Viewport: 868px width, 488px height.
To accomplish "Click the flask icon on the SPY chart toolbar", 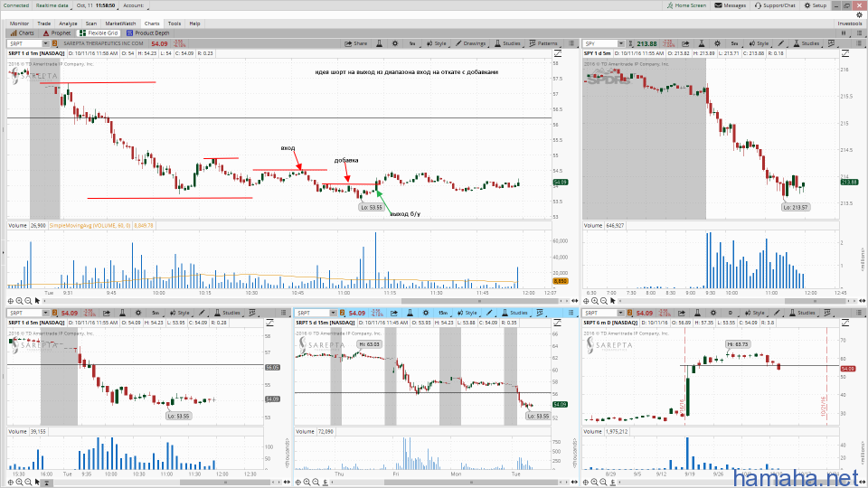I will coord(702,43).
